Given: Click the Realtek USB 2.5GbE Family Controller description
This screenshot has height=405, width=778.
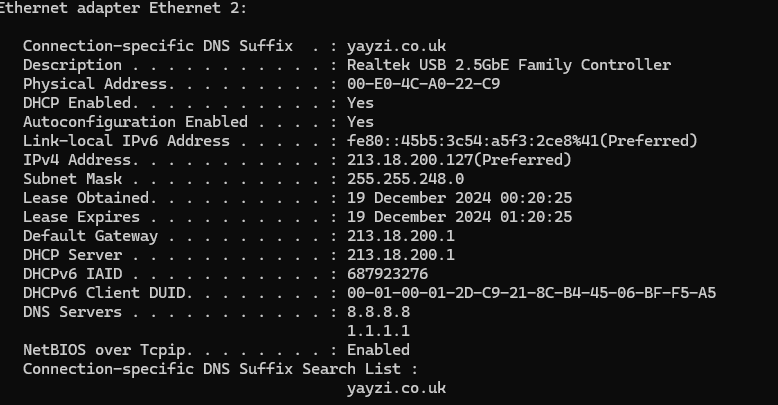Looking at the screenshot, I should (509, 65).
